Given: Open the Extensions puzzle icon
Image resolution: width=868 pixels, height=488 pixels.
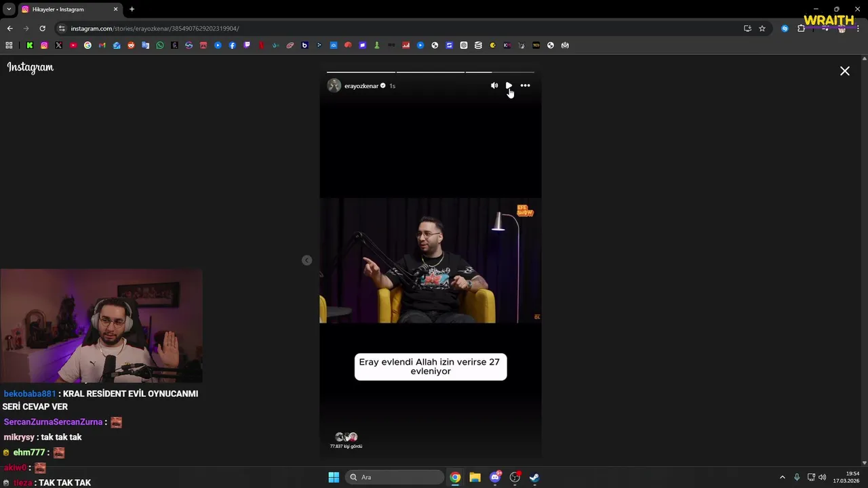Looking at the screenshot, I should pos(801,28).
